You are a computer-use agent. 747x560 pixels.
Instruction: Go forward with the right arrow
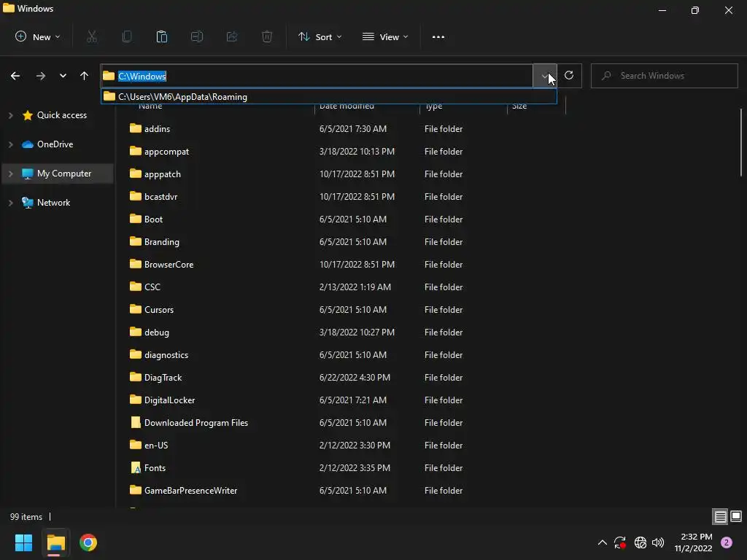(41, 76)
